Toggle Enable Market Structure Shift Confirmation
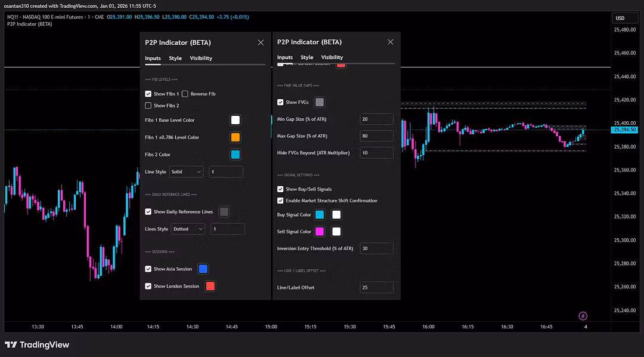The height and width of the screenshot is (357, 644). click(x=281, y=201)
